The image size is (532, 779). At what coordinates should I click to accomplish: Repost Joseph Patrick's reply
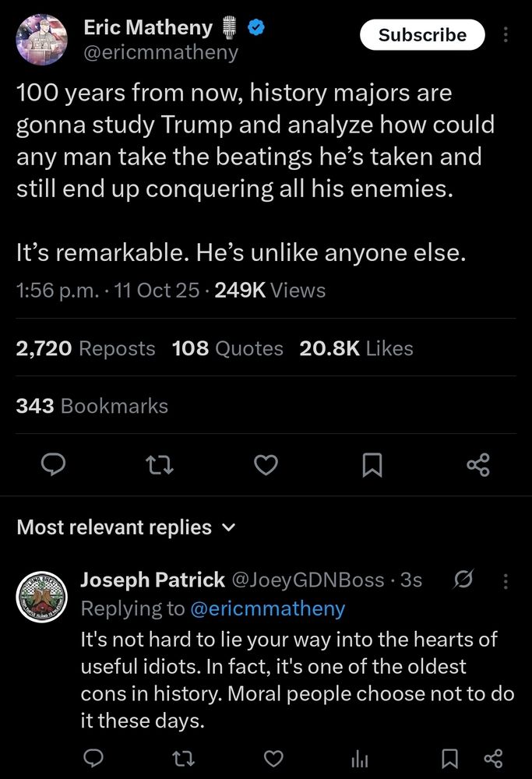(184, 758)
